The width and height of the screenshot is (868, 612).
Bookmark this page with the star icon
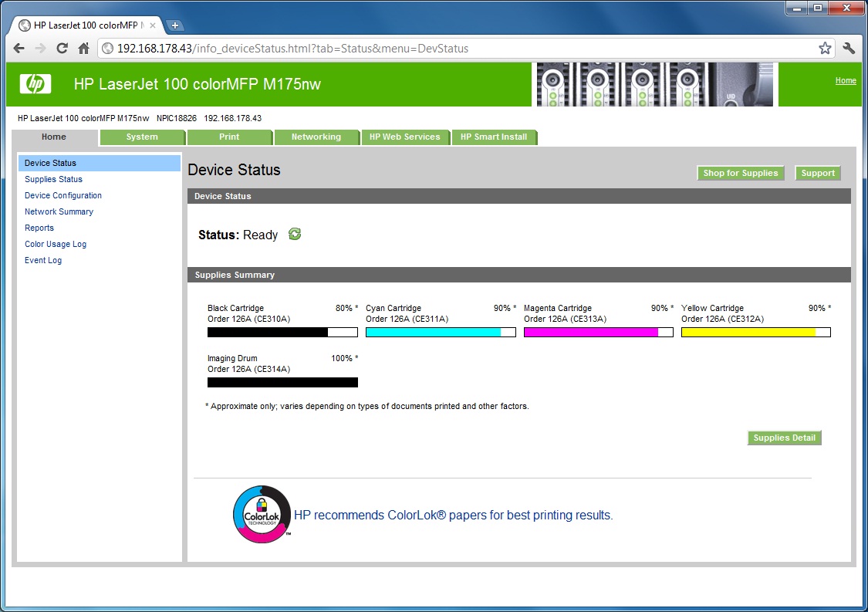point(825,49)
